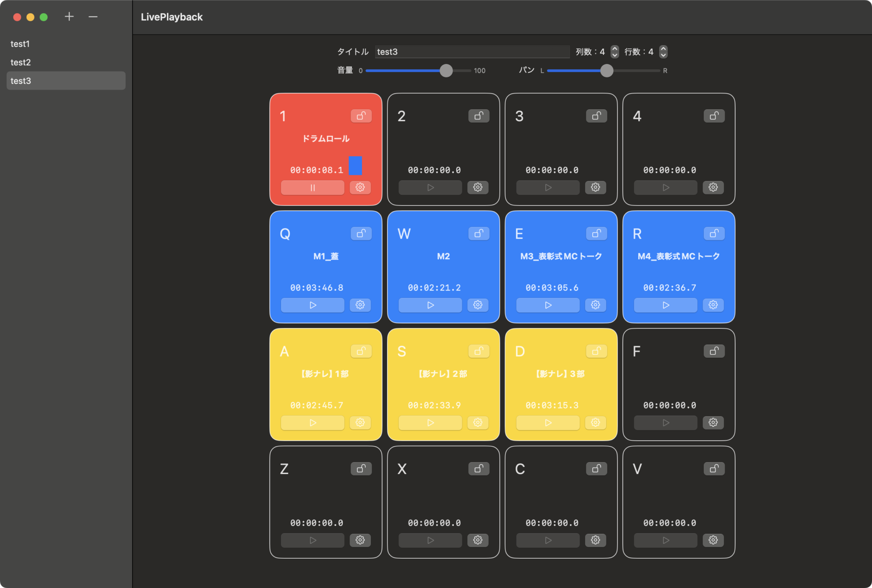
Task: Start playback of pad E
Action: pos(548,305)
